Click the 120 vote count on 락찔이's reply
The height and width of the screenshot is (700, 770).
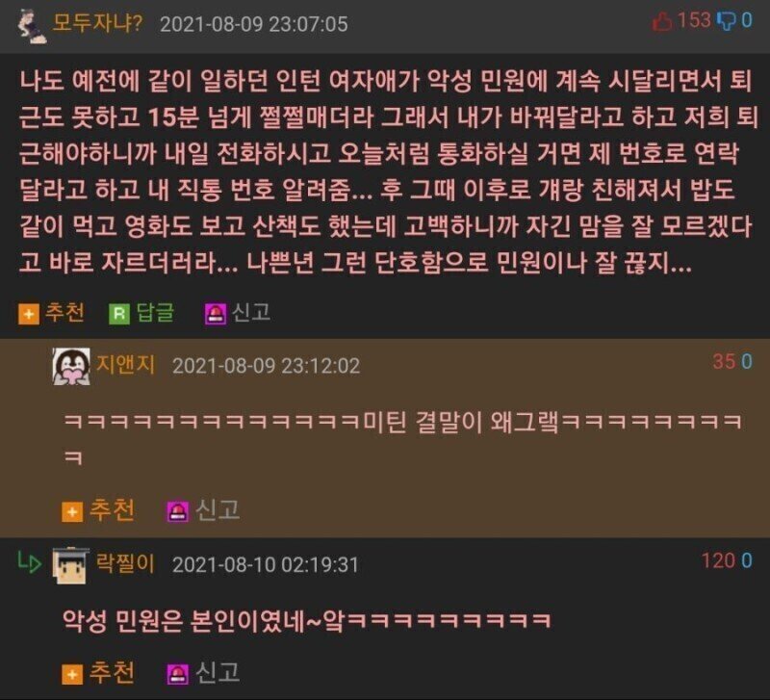[718, 560]
